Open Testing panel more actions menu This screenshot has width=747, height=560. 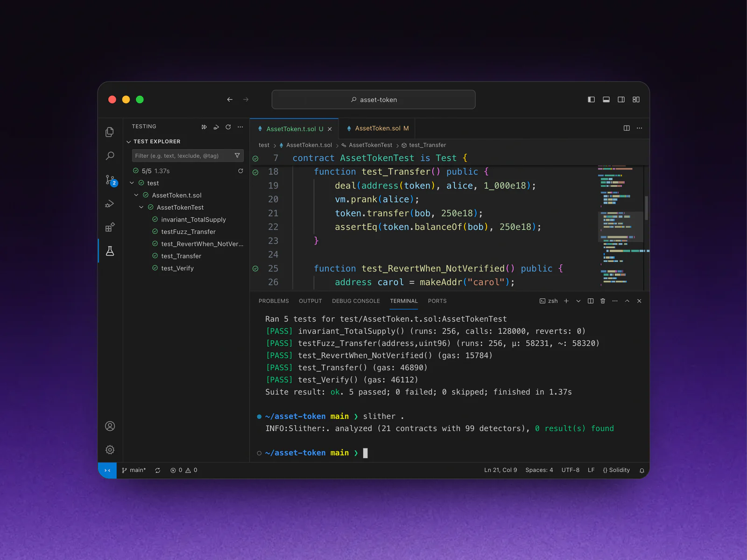[240, 127]
